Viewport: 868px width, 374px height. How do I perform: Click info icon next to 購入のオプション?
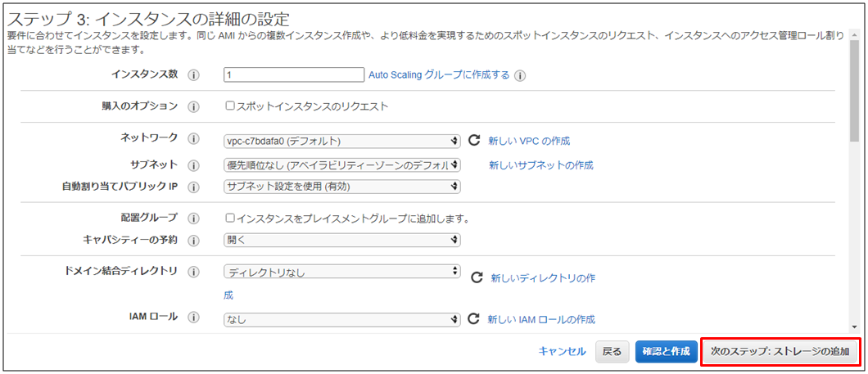(193, 106)
